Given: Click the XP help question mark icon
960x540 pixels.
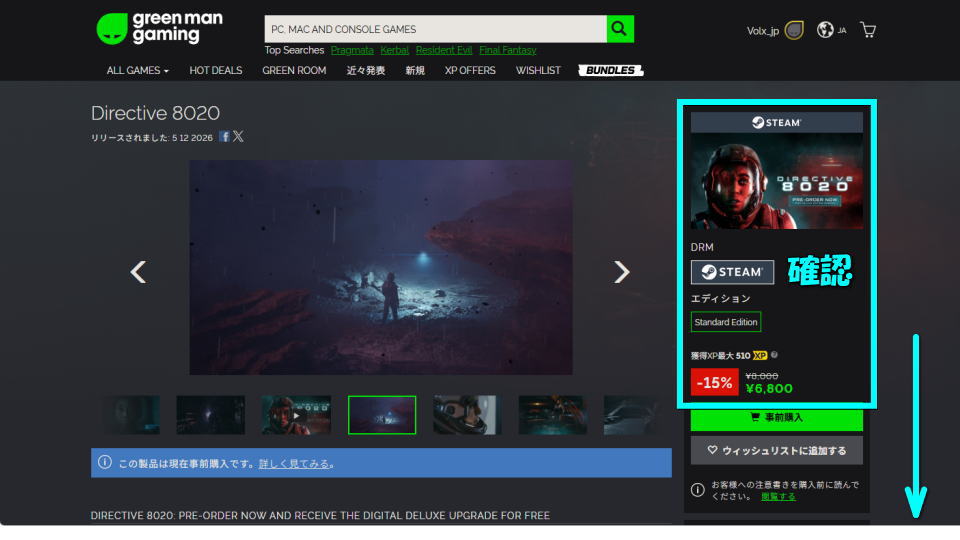Looking at the screenshot, I should click(x=775, y=355).
